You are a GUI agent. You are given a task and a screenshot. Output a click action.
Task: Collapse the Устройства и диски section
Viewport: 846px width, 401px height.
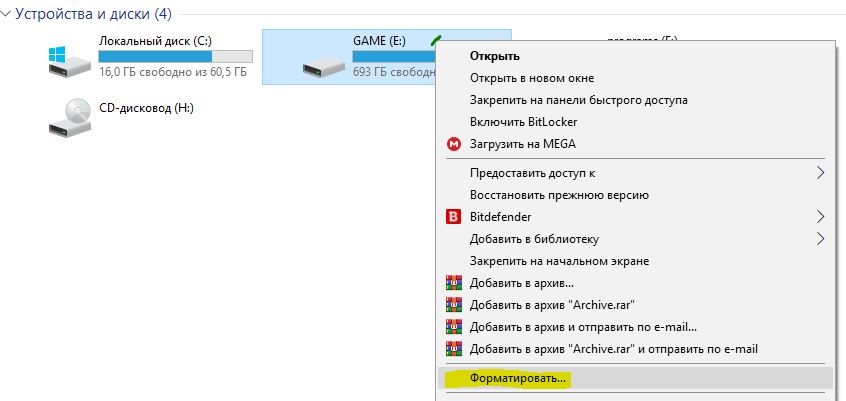(6, 15)
